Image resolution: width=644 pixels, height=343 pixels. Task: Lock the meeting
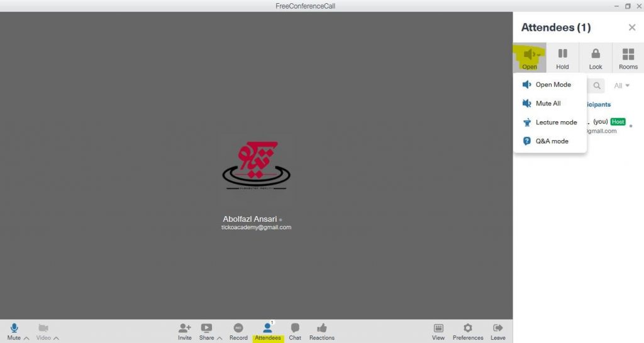(596, 58)
